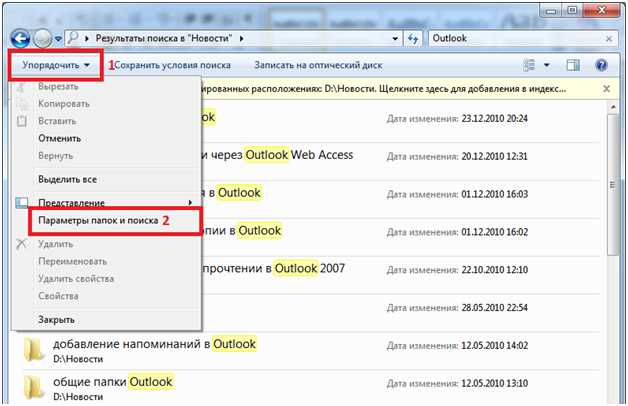The height and width of the screenshot is (406, 628).
Task: Click 'Записать на оптический диск' button
Action: coord(318,65)
